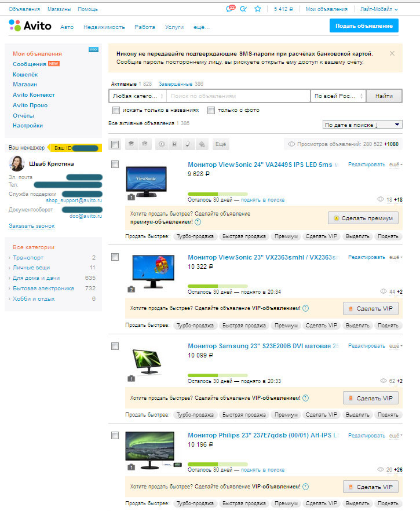The width and height of the screenshot is (420, 511).
Task: Click help icon in Philips 23" VIP promo
Action: 305,487
